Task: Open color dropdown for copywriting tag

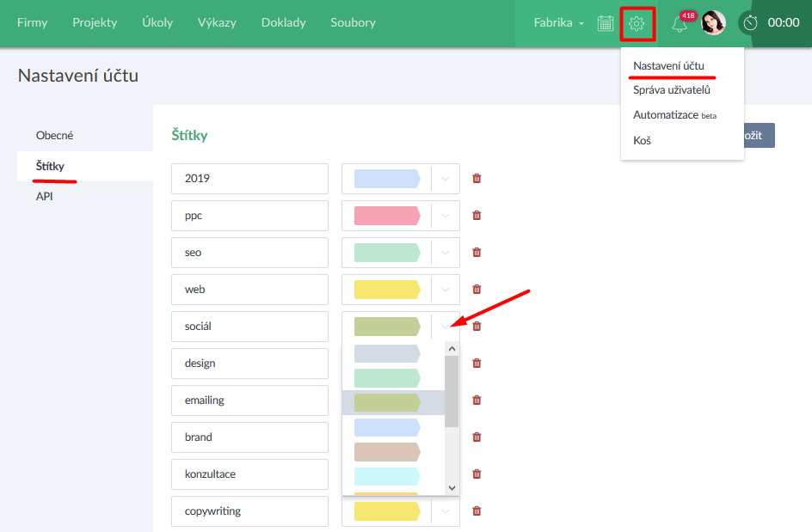Action: tap(445, 511)
